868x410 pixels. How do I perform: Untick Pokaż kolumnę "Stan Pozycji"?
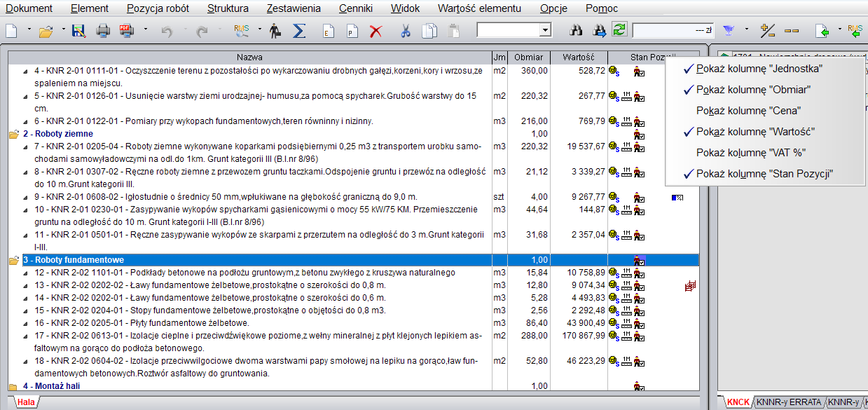(764, 174)
